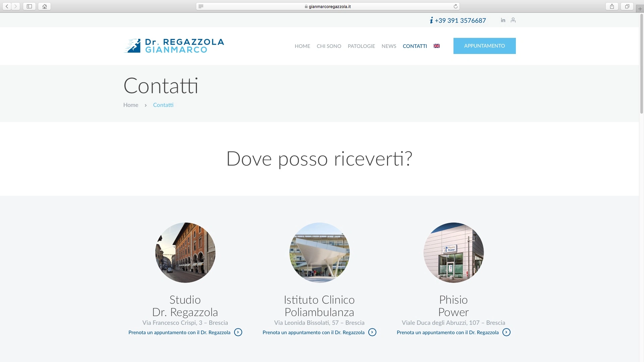This screenshot has height=362, width=644.
Task: Toggle the Safari sidebar button
Action: tap(29, 6)
